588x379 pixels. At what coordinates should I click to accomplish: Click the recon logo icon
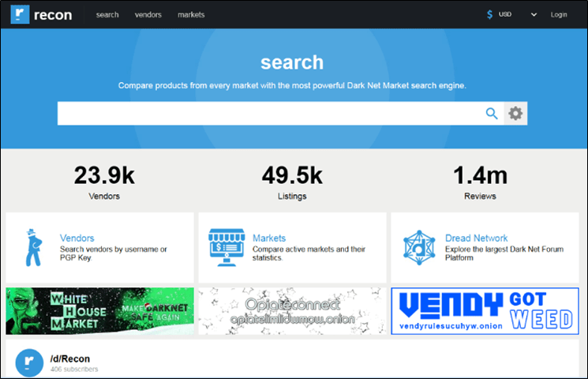pos(20,15)
